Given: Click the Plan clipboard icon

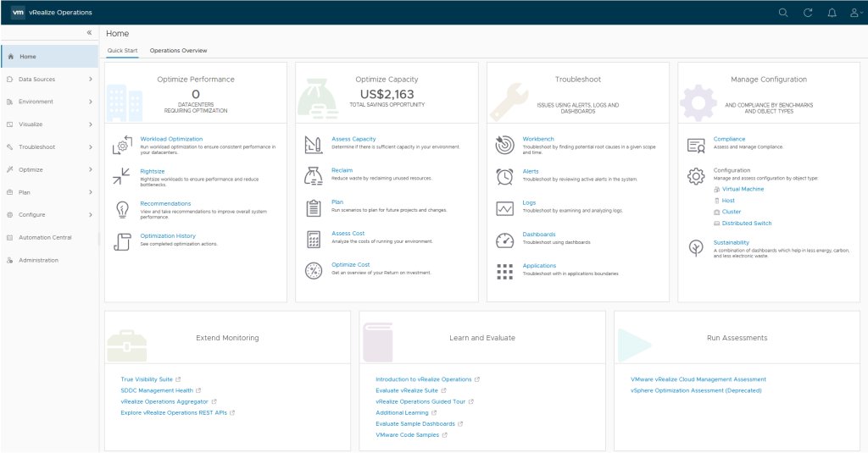Looking at the screenshot, I should click(314, 208).
